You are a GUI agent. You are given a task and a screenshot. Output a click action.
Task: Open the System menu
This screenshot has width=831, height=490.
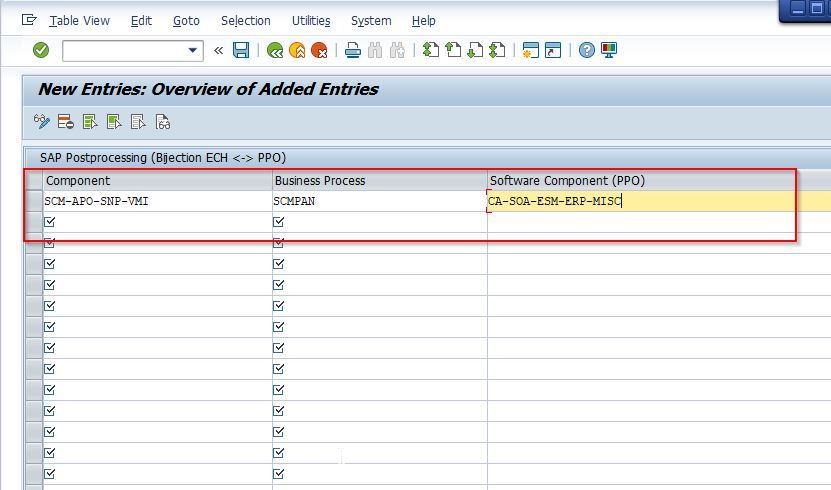371,21
